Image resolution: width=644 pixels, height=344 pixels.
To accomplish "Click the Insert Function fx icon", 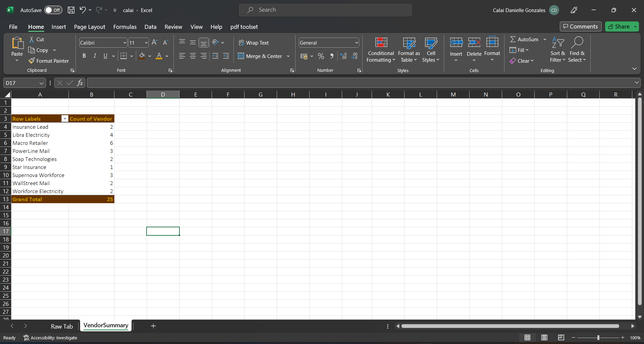I will pos(80,83).
